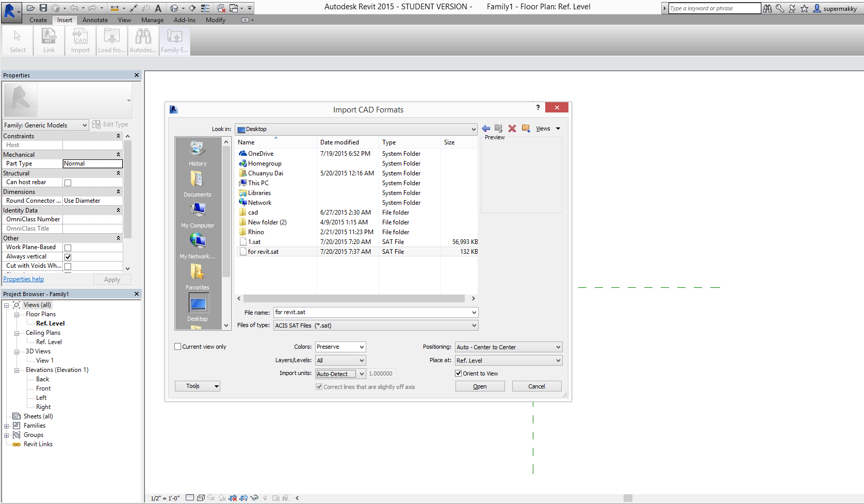This screenshot has width=864, height=504.
Task: Click the Create New Folder icon in dialog
Action: point(526,128)
